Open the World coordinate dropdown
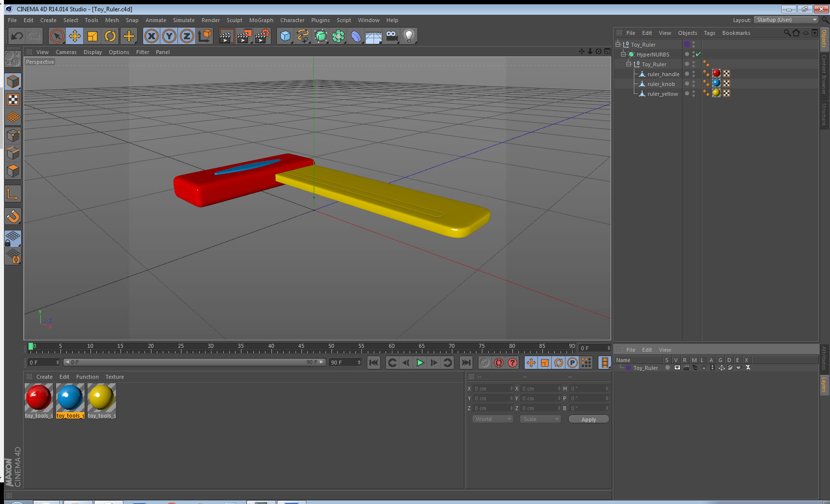Image resolution: width=830 pixels, height=504 pixels. 493,419
